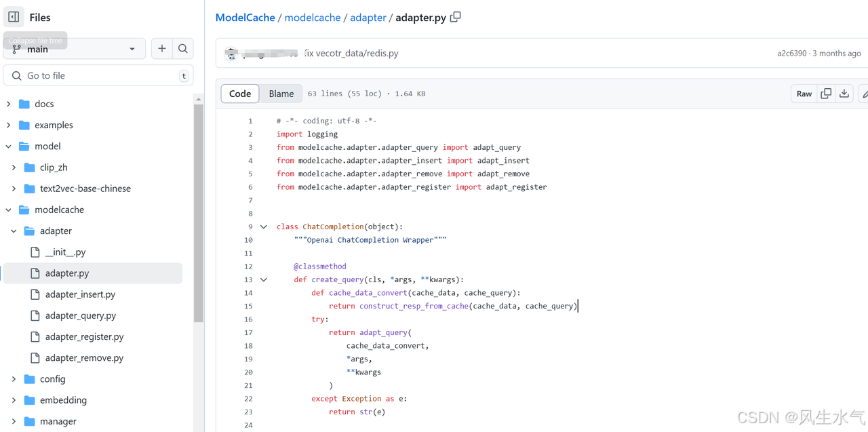The image size is (868, 432).
Task: Click the 63 lines file info text
Action: coord(366,94)
